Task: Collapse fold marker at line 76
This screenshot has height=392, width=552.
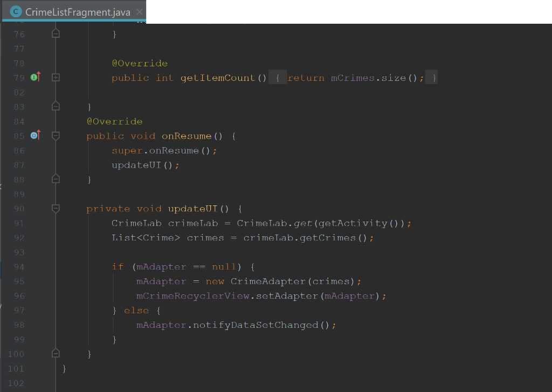Action: (56, 34)
